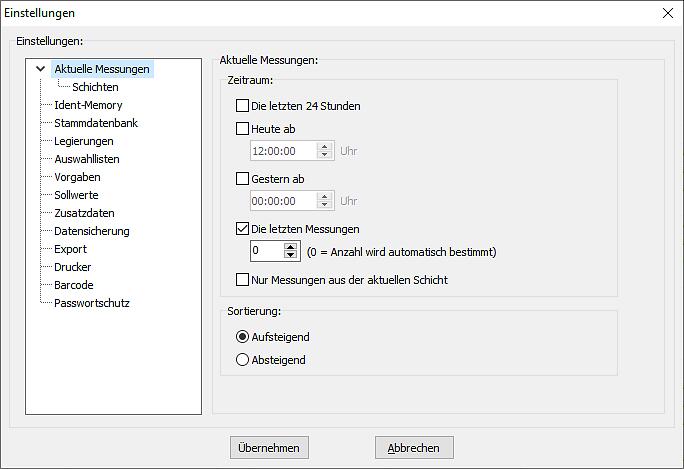Uncheck Die letzten Messungen
The image size is (684, 469).
tap(242, 229)
